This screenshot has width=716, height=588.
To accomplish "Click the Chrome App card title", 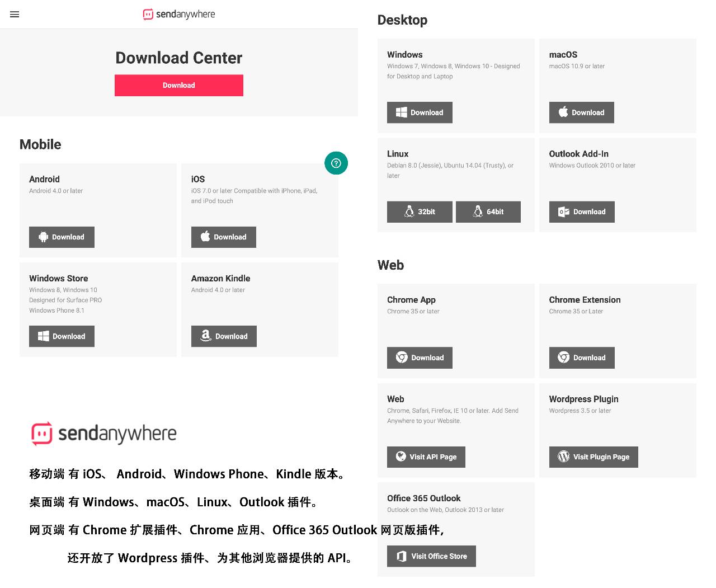I will (x=411, y=300).
